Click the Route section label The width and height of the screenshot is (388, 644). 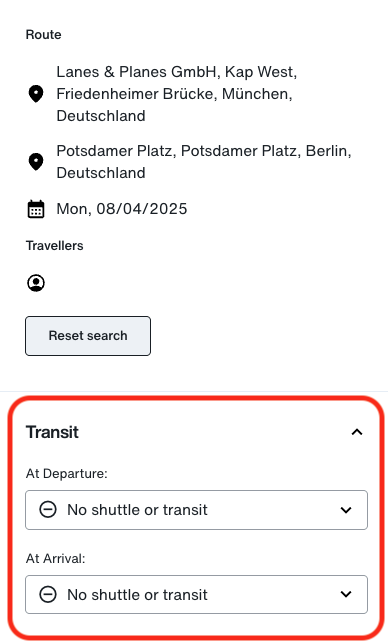click(x=44, y=34)
